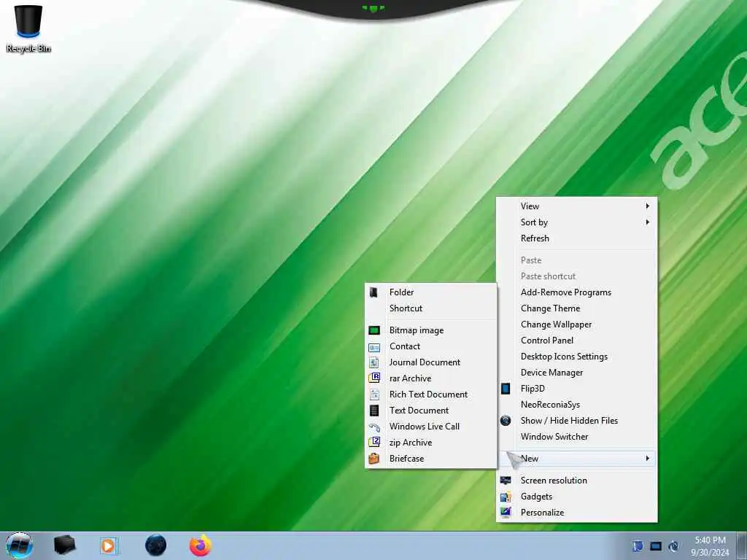Choose Change Theme

[550, 308]
